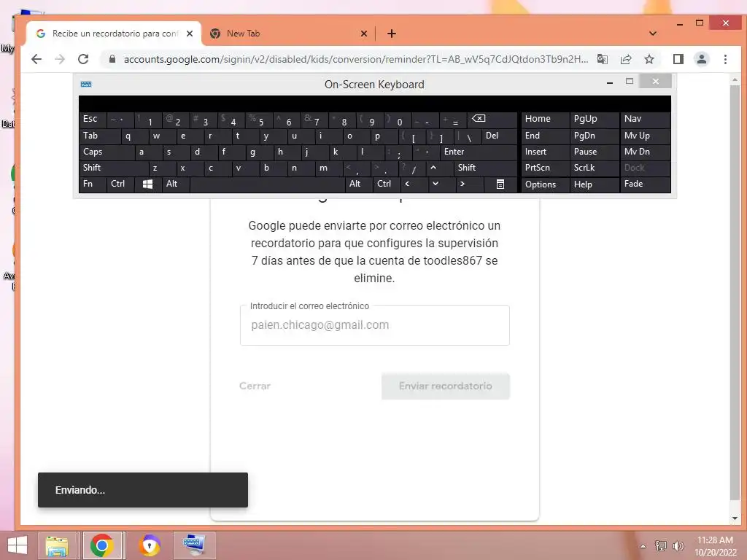The height and width of the screenshot is (560, 747).
Task: Toggle the Caps key
Action: (107, 152)
